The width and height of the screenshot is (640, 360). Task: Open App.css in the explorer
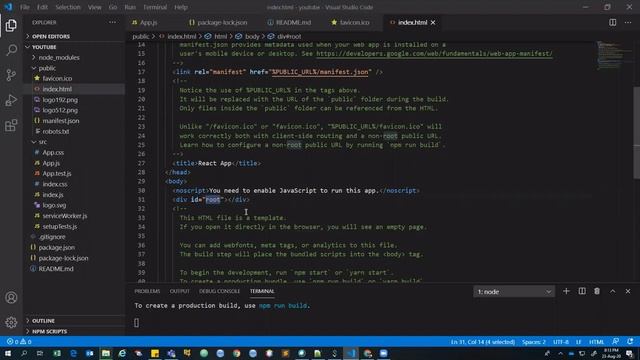click(53, 152)
